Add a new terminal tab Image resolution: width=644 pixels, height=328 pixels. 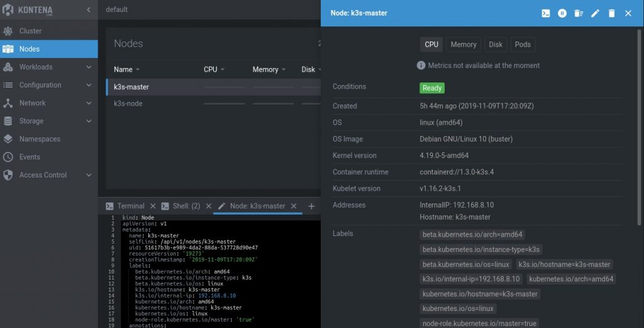tap(311, 206)
